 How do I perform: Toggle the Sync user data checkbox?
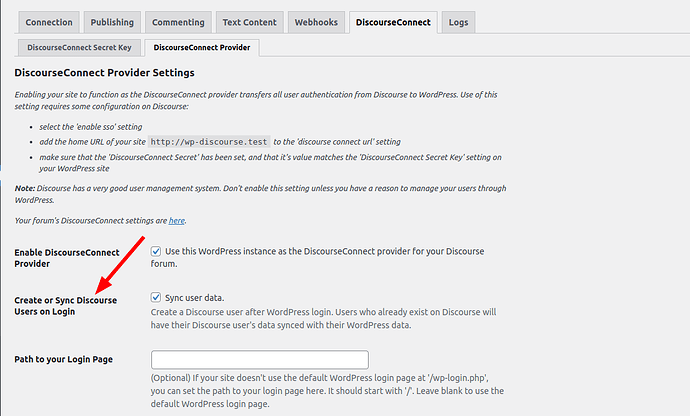click(x=156, y=297)
